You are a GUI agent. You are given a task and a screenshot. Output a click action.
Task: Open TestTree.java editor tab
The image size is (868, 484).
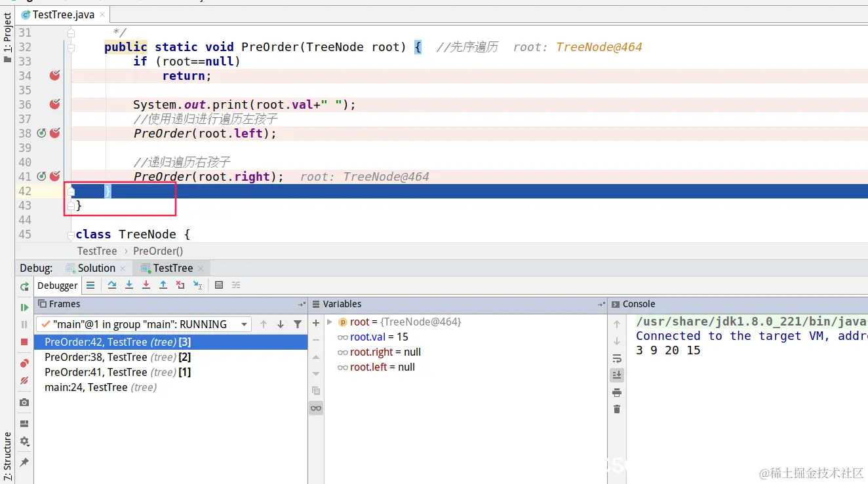click(x=63, y=14)
